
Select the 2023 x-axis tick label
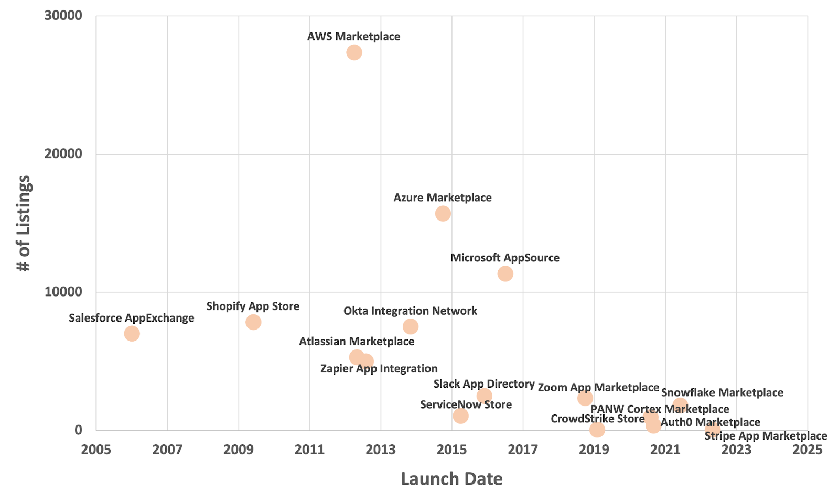(736, 450)
